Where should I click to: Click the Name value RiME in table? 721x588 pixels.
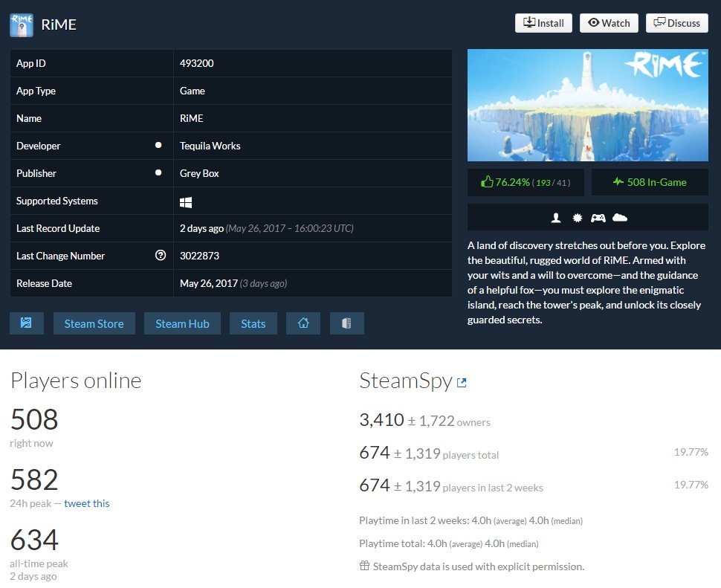coord(191,119)
